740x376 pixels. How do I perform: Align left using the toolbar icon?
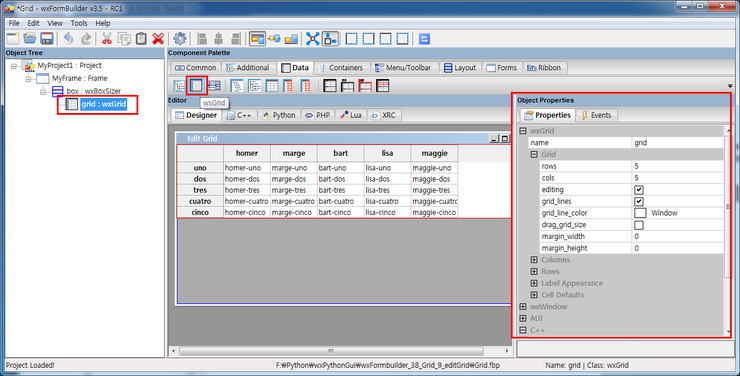(202, 39)
